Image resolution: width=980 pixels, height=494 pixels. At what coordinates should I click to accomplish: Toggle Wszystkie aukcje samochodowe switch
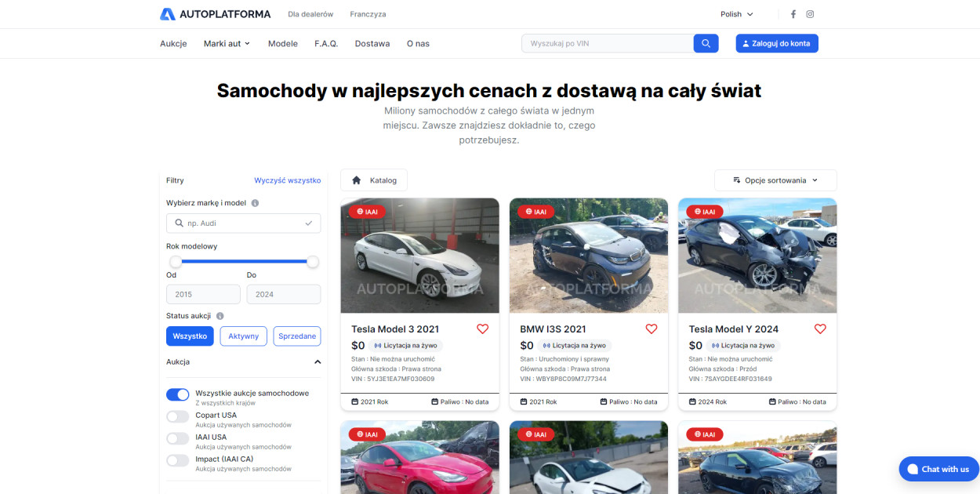tap(178, 394)
